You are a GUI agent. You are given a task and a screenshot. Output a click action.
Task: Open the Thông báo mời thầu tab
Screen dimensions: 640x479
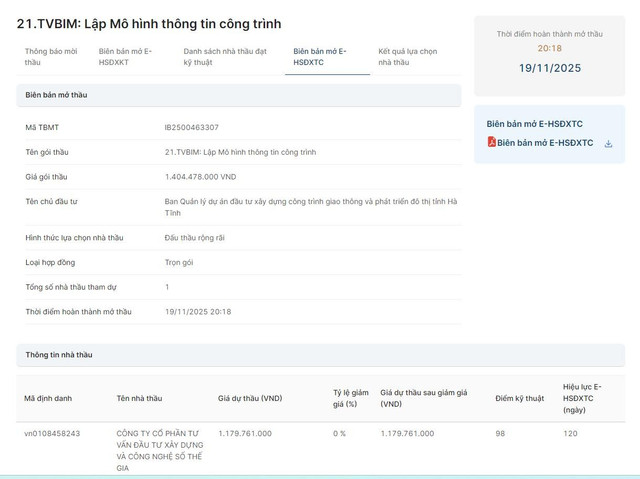pyautogui.click(x=50, y=56)
